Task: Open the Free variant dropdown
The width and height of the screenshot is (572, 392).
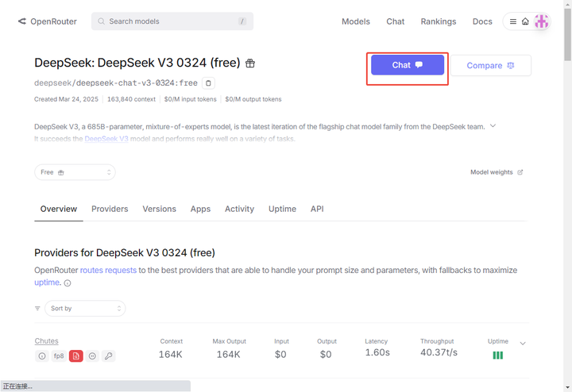Action: [x=75, y=172]
